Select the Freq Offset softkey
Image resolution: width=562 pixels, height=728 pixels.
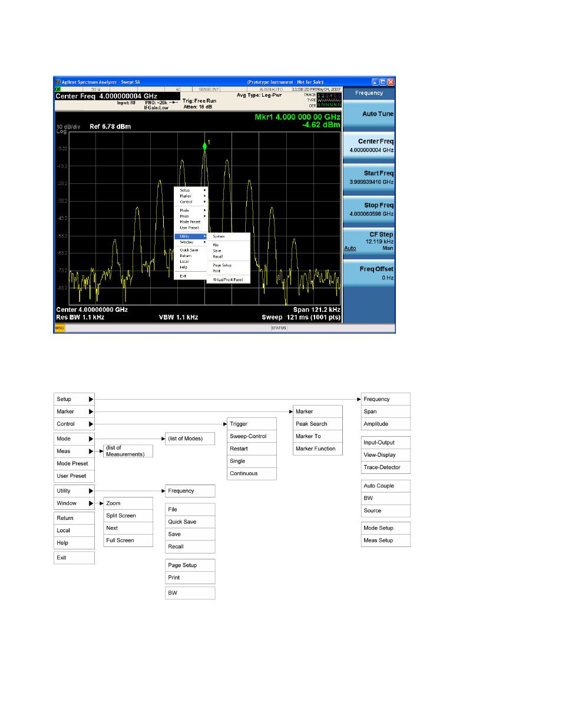pos(369,272)
